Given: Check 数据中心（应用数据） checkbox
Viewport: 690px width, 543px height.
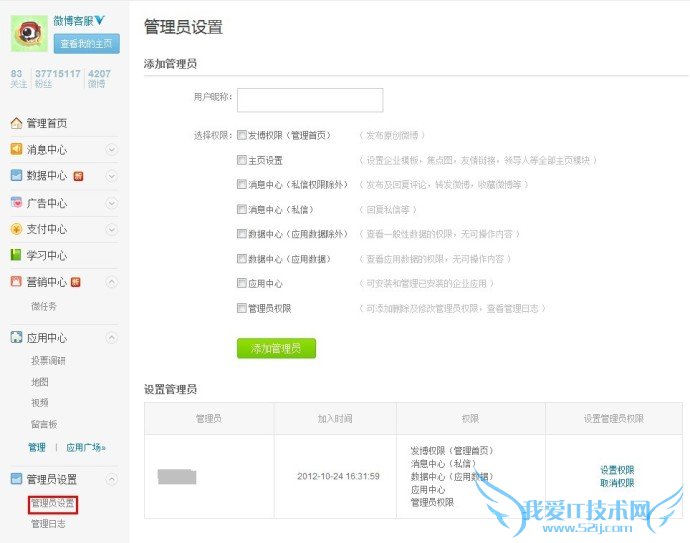Looking at the screenshot, I should [242, 258].
